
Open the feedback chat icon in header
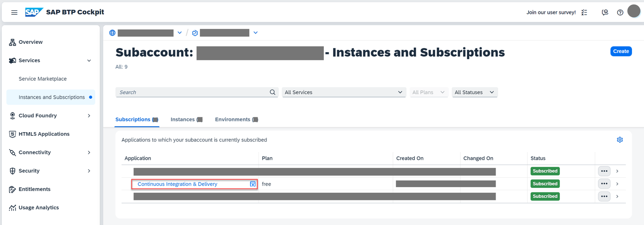coord(605,12)
